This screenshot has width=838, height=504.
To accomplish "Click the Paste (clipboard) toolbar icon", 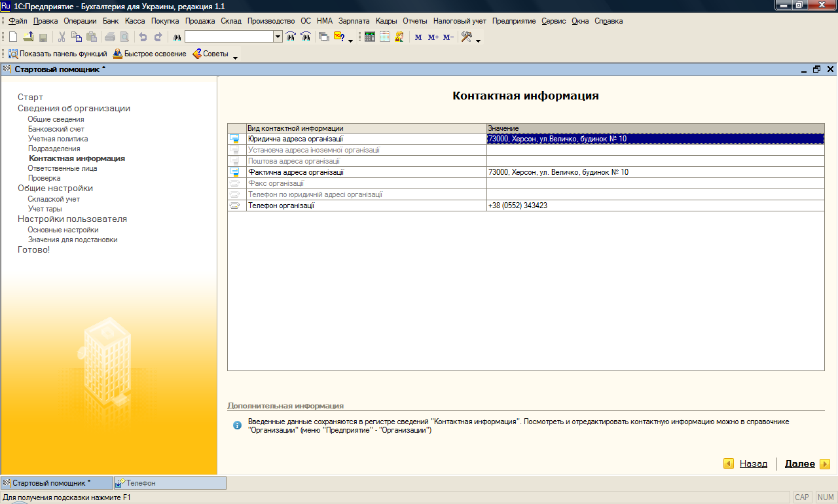I will click(92, 37).
